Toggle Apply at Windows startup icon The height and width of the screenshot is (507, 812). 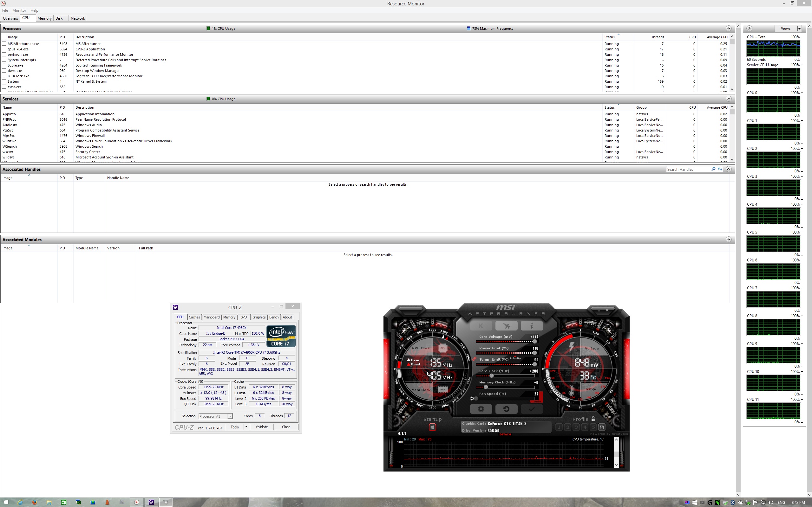[432, 427]
